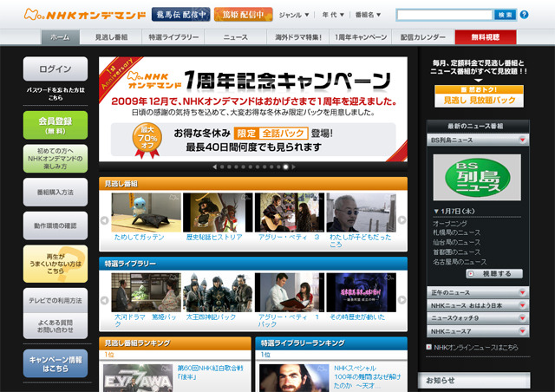The height and width of the screenshot is (392, 555).
Task: Open the red 無料視聴 tab
Action: click(x=486, y=37)
